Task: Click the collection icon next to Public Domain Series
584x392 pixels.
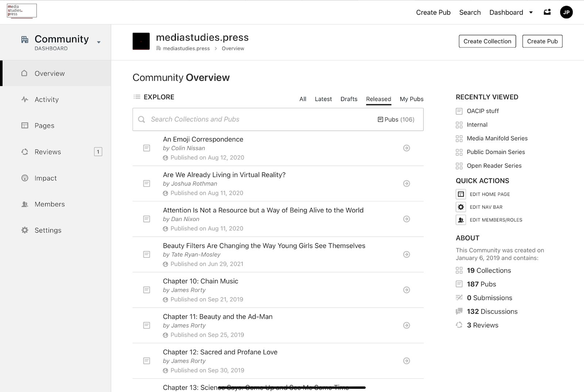Action: point(459,152)
